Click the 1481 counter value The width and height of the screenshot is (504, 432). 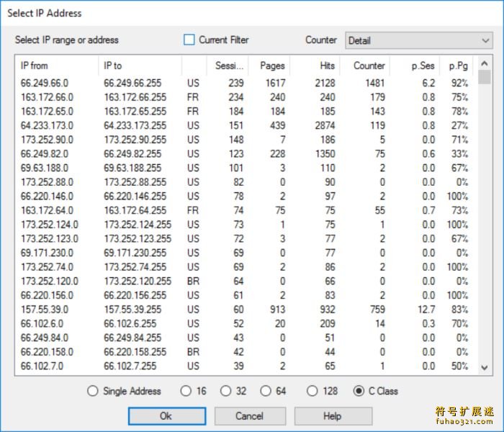pos(375,83)
